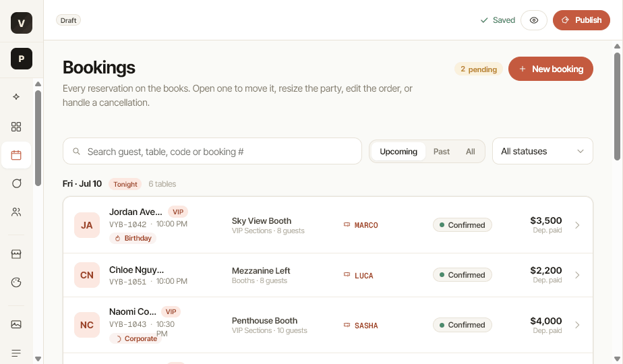The image size is (623, 364).
Task: Click the main page scroll down arrow
Action: pyautogui.click(x=617, y=359)
